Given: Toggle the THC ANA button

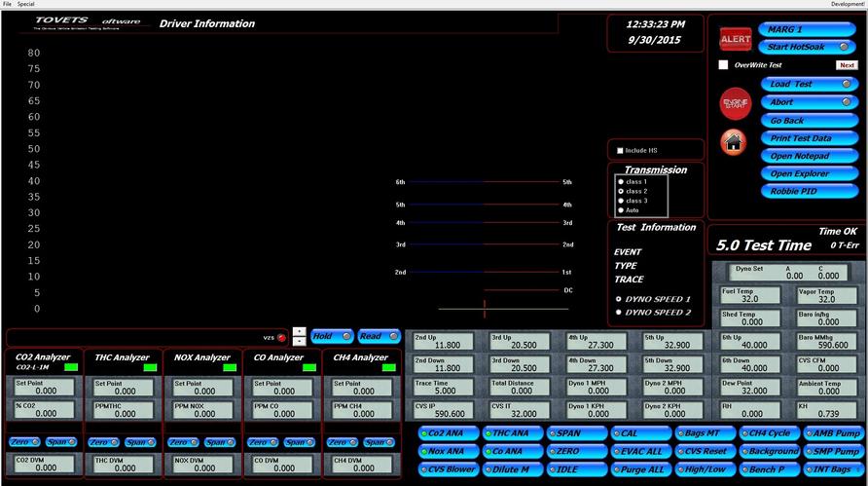Looking at the screenshot, I should tap(513, 433).
